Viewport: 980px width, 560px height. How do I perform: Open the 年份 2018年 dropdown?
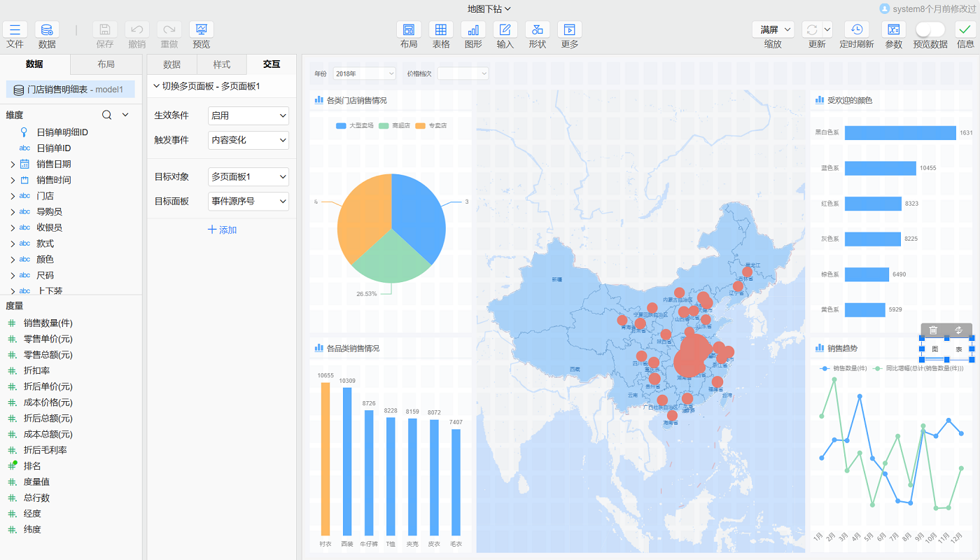(x=364, y=73)
